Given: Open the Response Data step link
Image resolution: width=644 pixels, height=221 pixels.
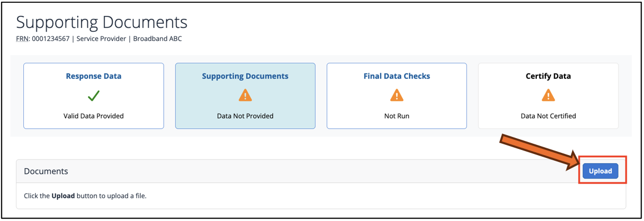Looking at the screenshot, I should point(94,76).
